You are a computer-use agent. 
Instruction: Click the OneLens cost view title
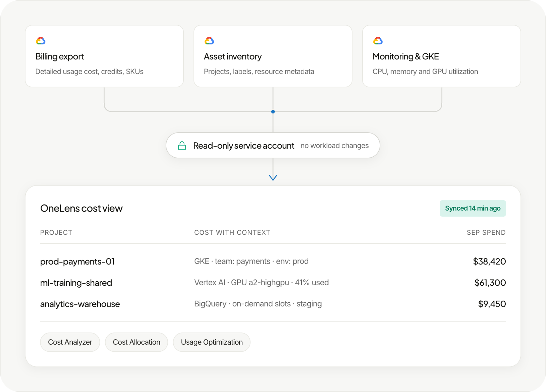[x=81, y=208]
